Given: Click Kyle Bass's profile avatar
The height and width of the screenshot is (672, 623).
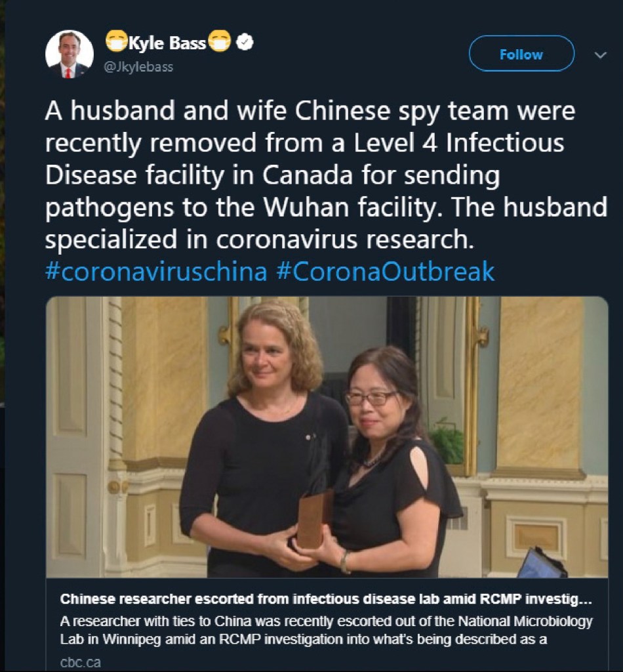Looking at the screenshot, I should [x=70, y=54].
